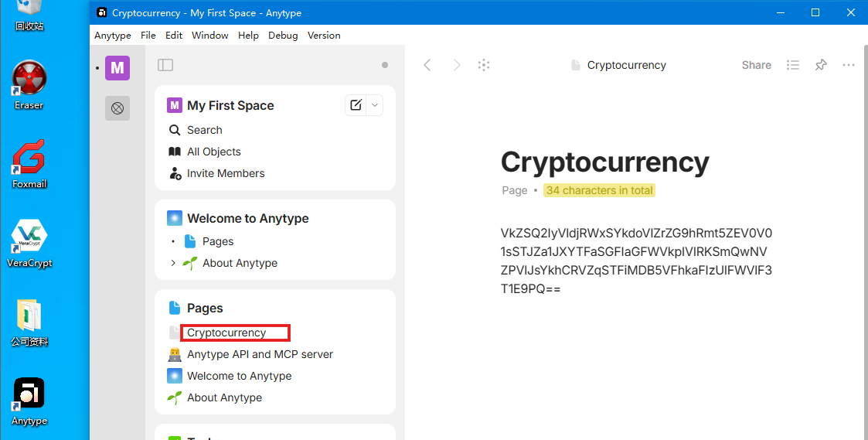Toggle the sidebar panel icon
The height and width of the screenshot is (440, 868).
[x=165, y=66]
